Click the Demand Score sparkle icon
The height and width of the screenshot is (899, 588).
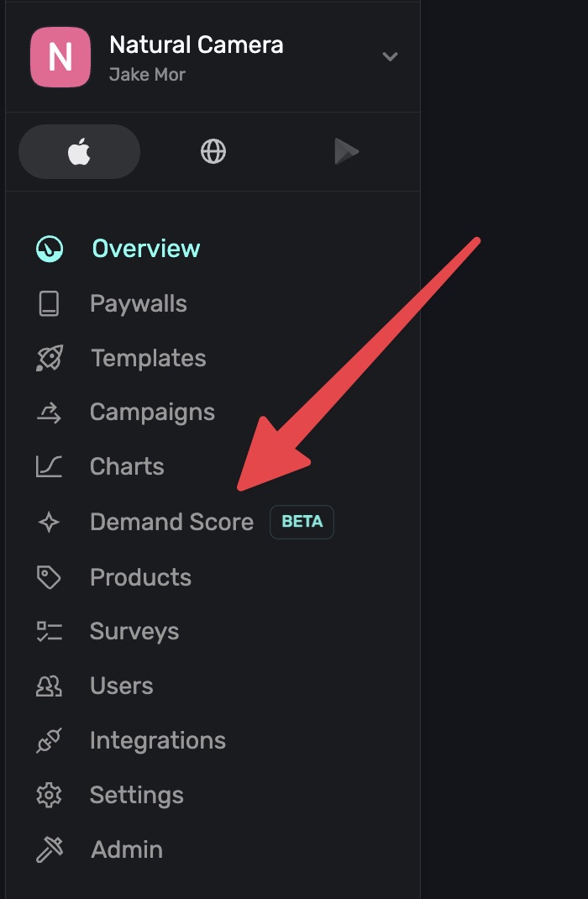49,522
